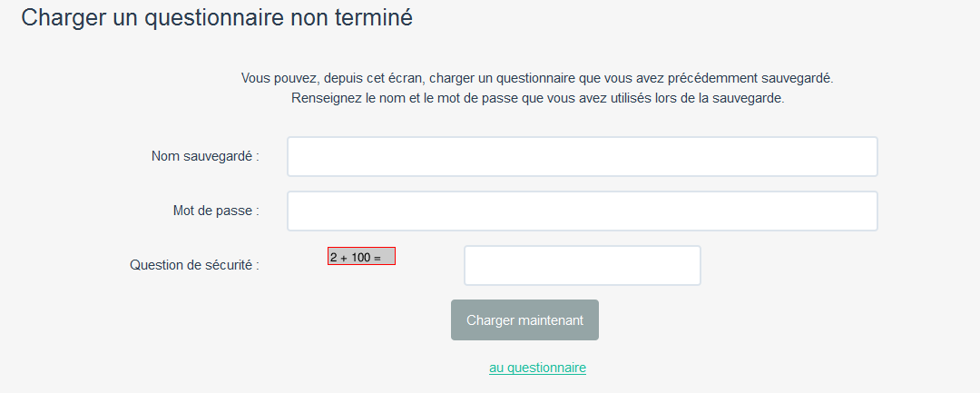Follow the "au questionnaire" link

[x=537, y=368]
